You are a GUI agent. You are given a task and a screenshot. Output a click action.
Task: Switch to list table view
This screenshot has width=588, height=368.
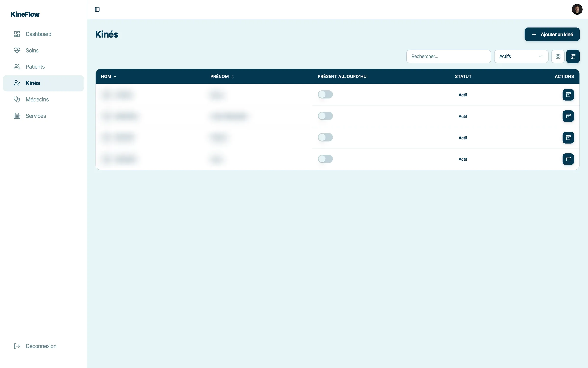[573, 56]
